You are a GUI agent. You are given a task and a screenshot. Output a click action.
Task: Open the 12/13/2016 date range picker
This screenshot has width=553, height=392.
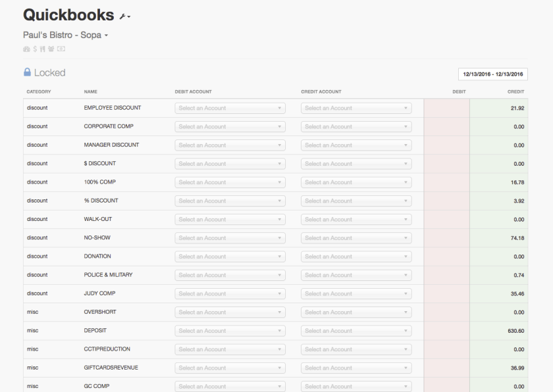(x=492, y=74)
